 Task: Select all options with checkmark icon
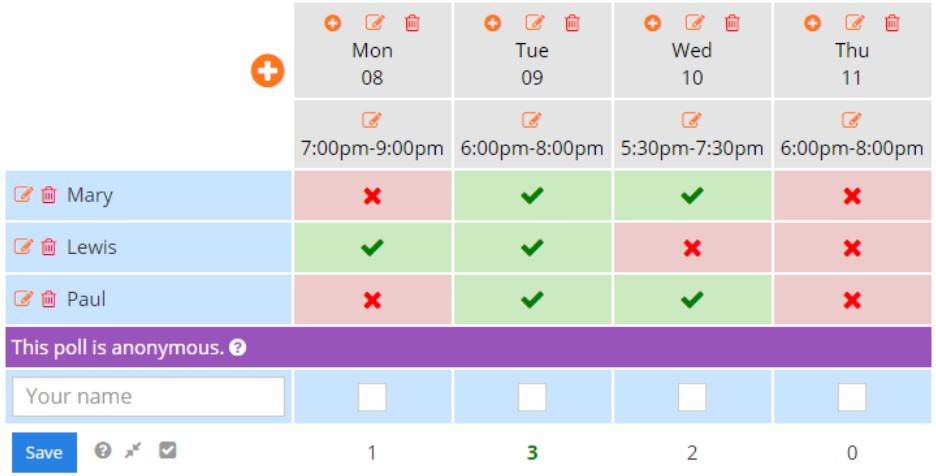(168, 450)
